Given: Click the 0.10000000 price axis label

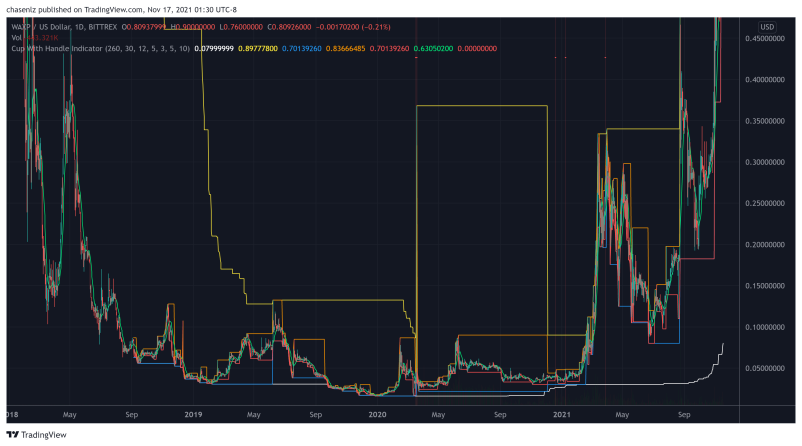Looking at the screenshot, I should point(765,327).
